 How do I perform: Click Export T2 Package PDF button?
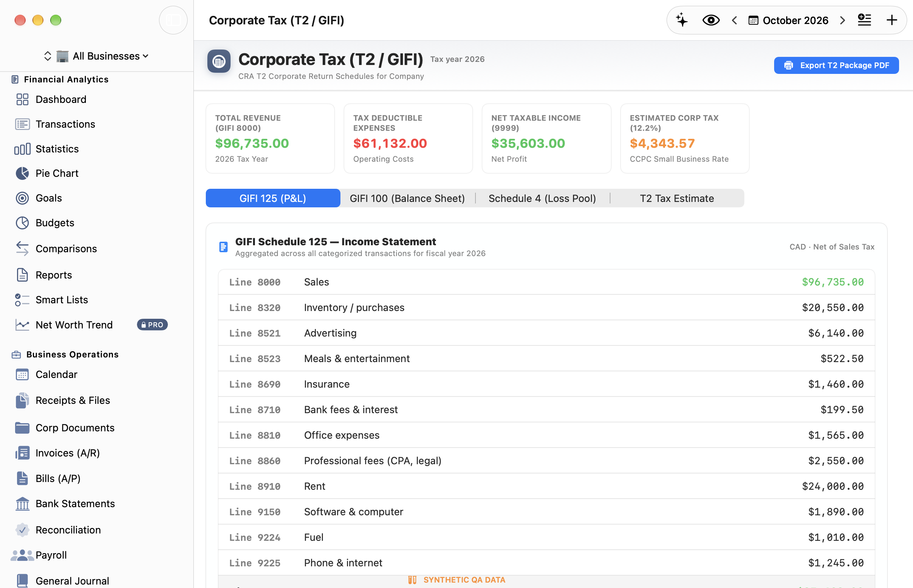(x=836, y=65)
